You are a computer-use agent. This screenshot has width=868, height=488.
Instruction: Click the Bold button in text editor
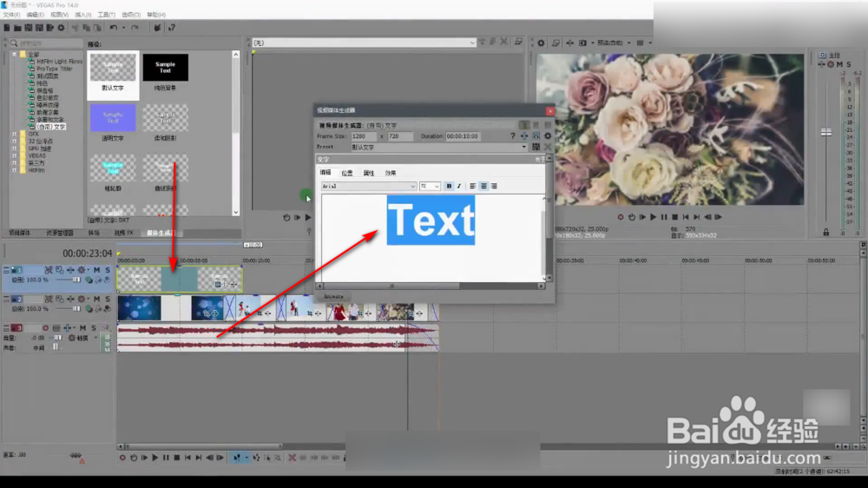coord(449,186)
